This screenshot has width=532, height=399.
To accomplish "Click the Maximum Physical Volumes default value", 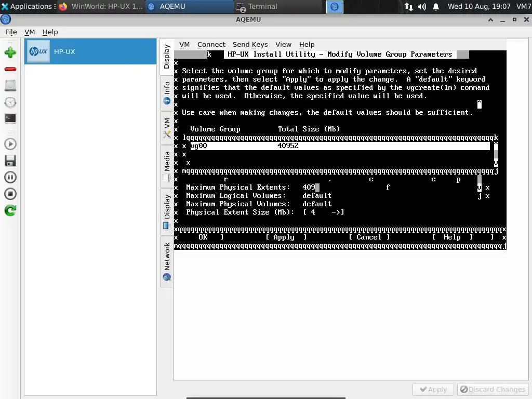I will [x=317, y=204].
